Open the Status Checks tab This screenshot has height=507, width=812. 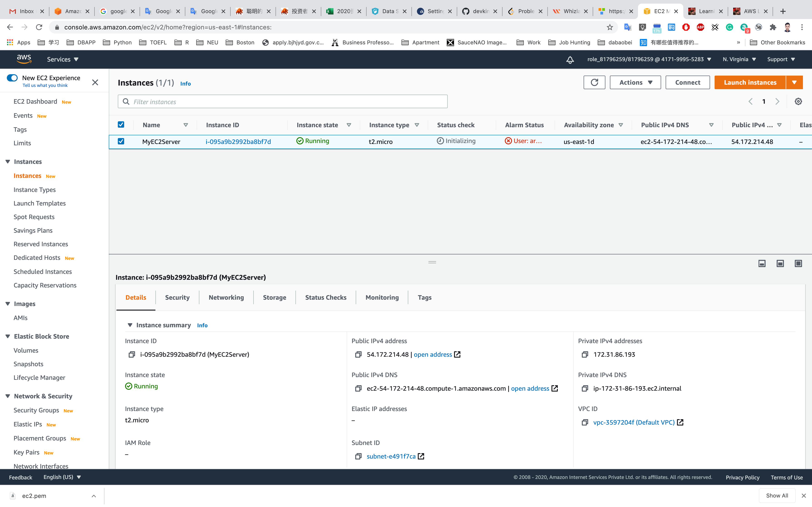pyautogui.click(x=326, y=297)
